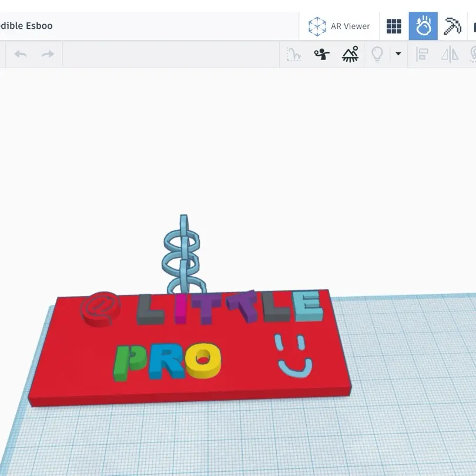The image size is (476, 476).
Task: Open the Blocks pickaxe mode
Action: tap(452, 26)
